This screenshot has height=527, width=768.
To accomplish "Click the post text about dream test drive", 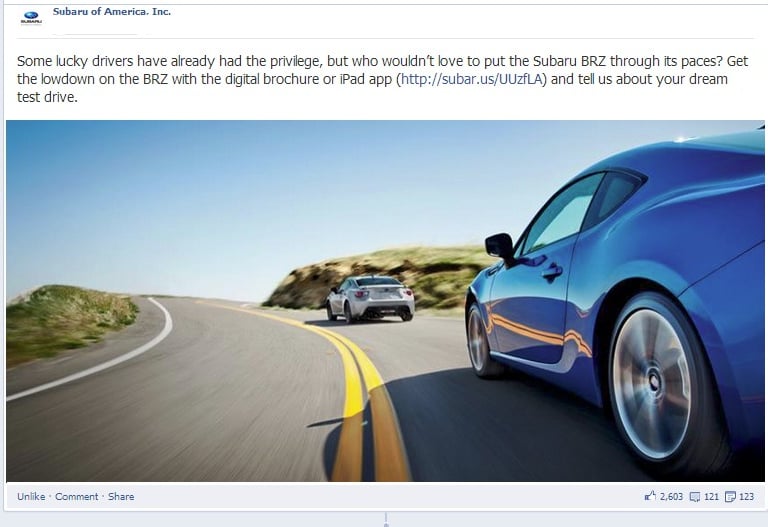I will tap(383, 79).
